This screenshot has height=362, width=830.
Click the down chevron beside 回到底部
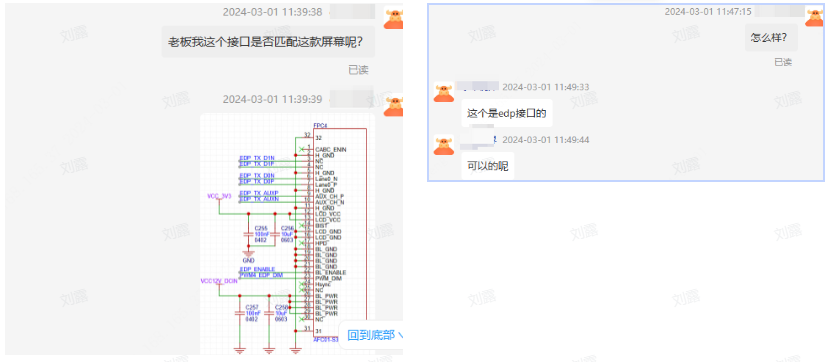pos(400,335)
